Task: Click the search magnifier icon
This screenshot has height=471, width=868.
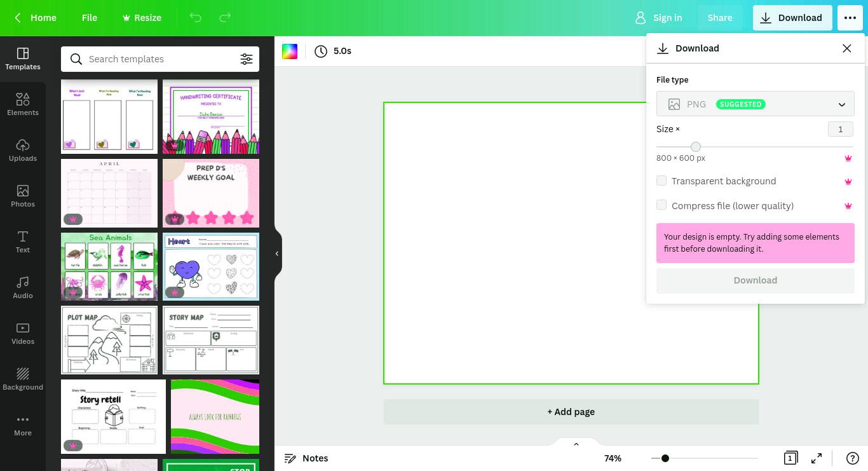Action: click(x=76, y=59)
